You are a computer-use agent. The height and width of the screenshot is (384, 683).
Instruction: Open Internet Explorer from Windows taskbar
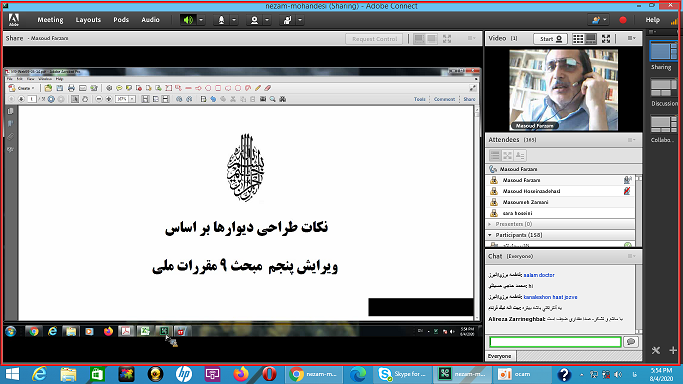point(39,374)
